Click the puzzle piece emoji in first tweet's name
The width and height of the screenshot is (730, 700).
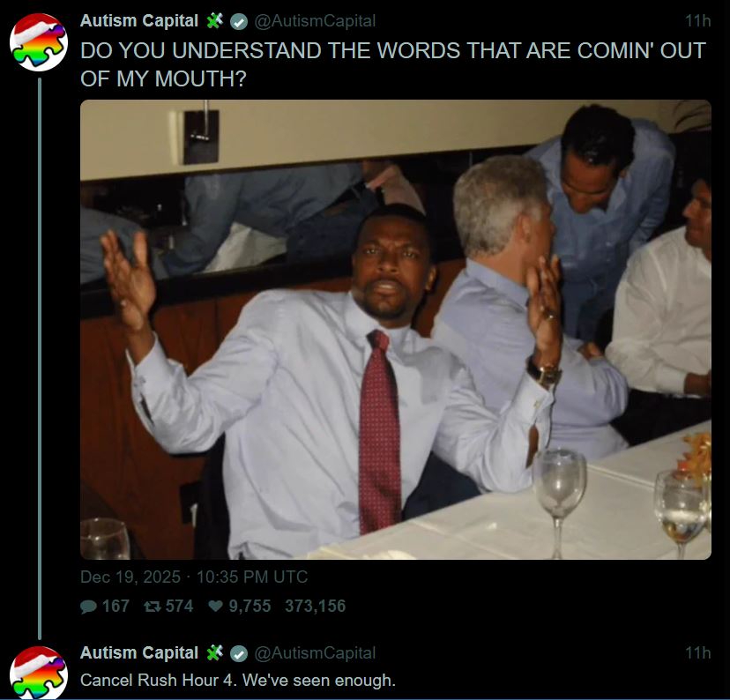[214, 20]
